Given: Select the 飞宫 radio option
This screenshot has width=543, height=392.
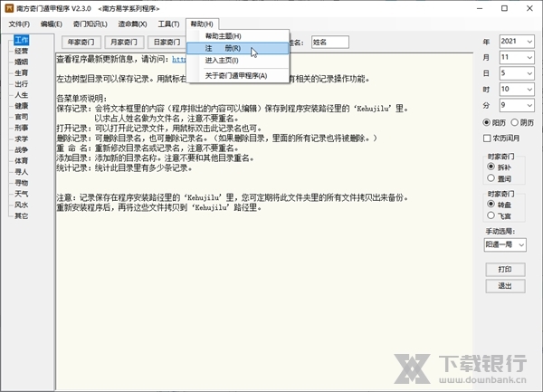Looking at the screenshot, I should [491, 215].
